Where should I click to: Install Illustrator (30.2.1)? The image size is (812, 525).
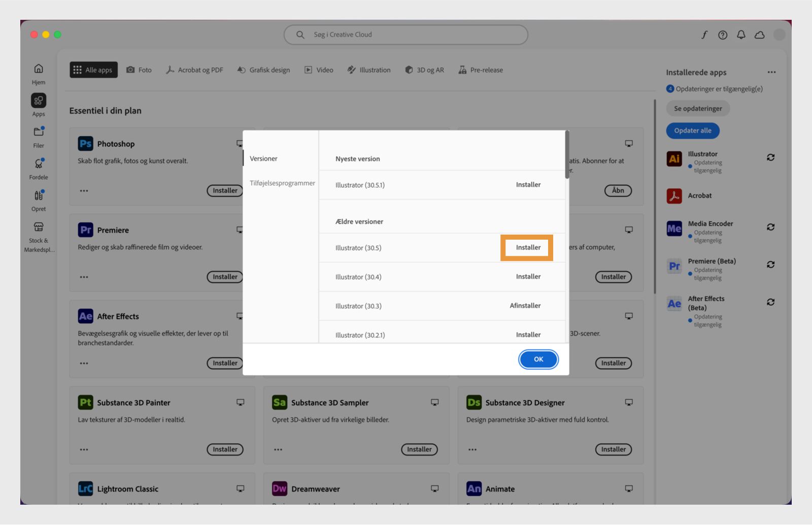click(528, 335)
